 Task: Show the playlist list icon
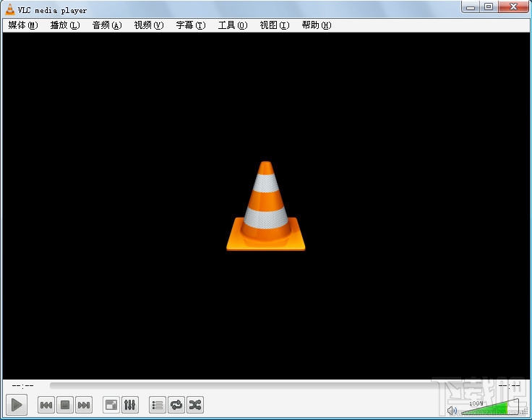coord(158,405)
